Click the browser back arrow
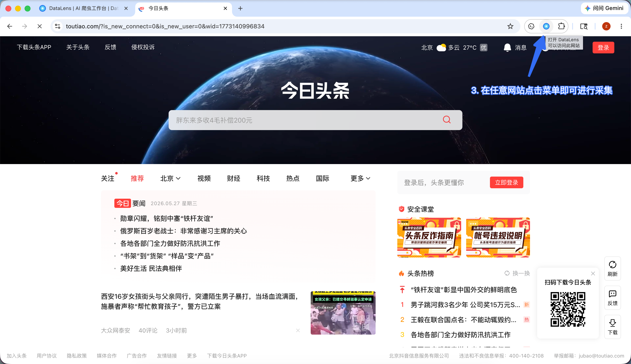Image resolution: width=631 pixels, height=364 pixels. 10,26
